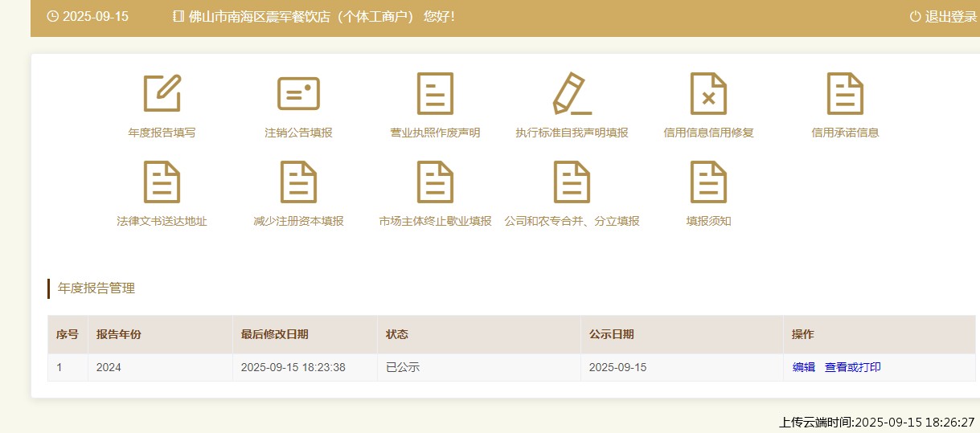This screenshot has height=433, width=980.
Task: Open the 年度报告填写 pencil-edit icon
Action: coord(162,93)
